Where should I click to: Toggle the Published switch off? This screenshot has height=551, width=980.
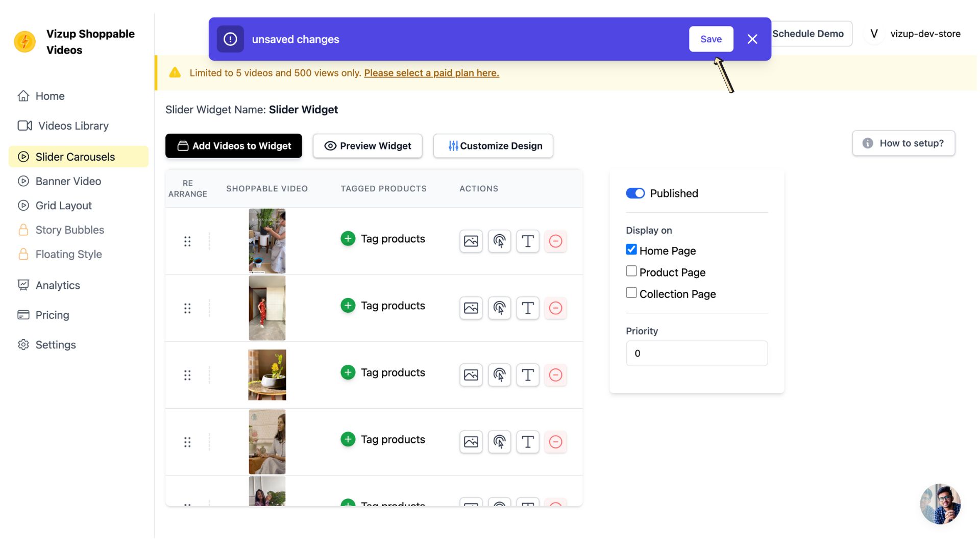[635, 193]
